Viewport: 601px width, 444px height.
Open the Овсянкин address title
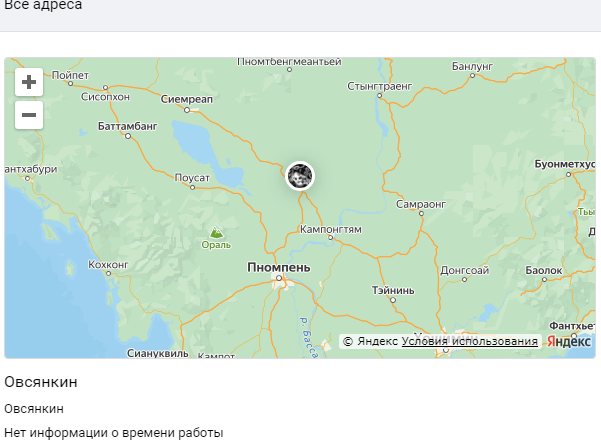pos(41,382)
